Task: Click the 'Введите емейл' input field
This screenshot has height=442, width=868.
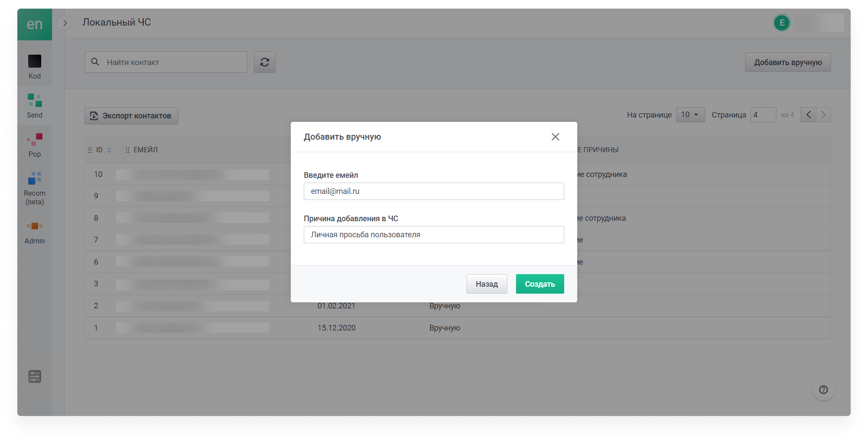Action: pos(434,191)
